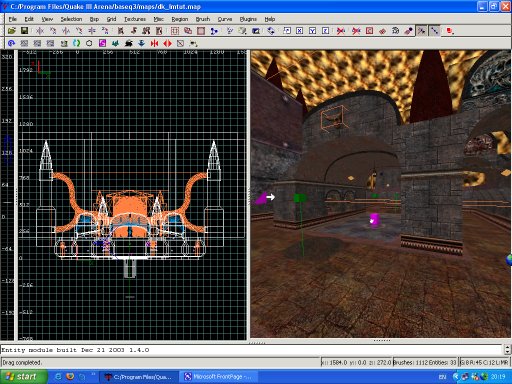The height and width of the screenshot is (384, 512).
Task: Toggle the pressed drill-down selection button
Action: (435, 31)
